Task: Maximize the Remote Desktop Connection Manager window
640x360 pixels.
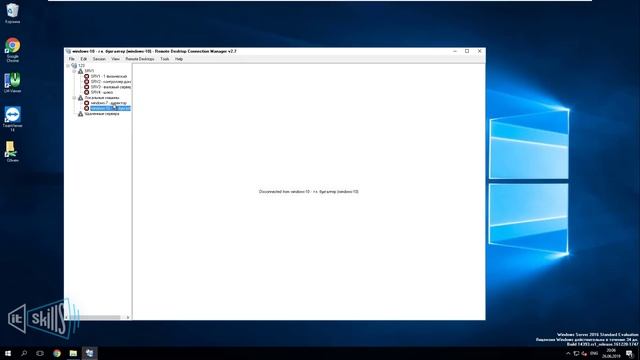Action: pos(467,51)
